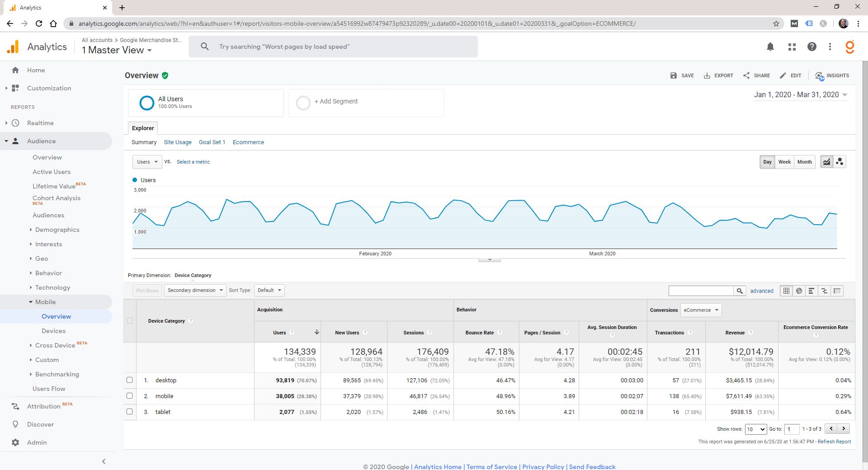Viewport: 868px width, 470px height.
Task: Click the Admin gear icon
Action: 15,442
